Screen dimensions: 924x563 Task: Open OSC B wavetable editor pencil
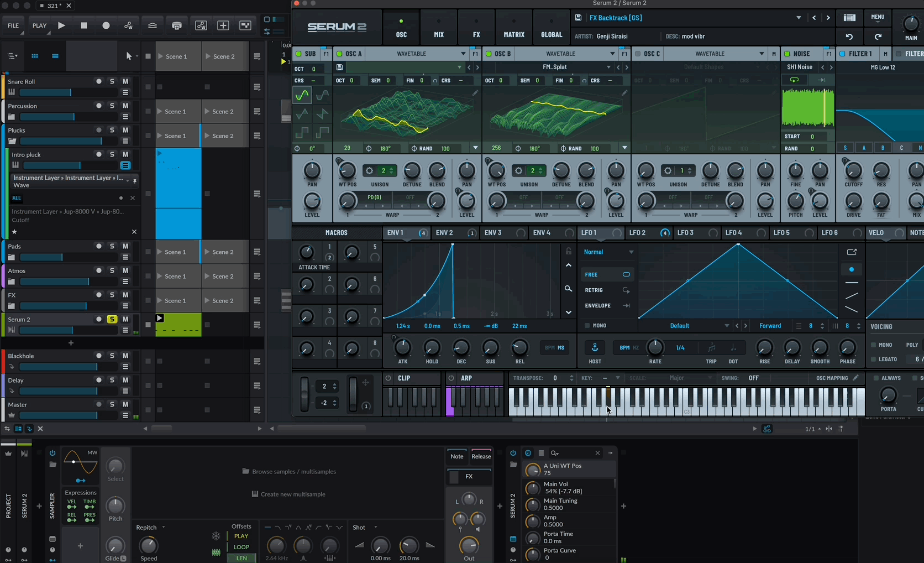tap(624, 93)
